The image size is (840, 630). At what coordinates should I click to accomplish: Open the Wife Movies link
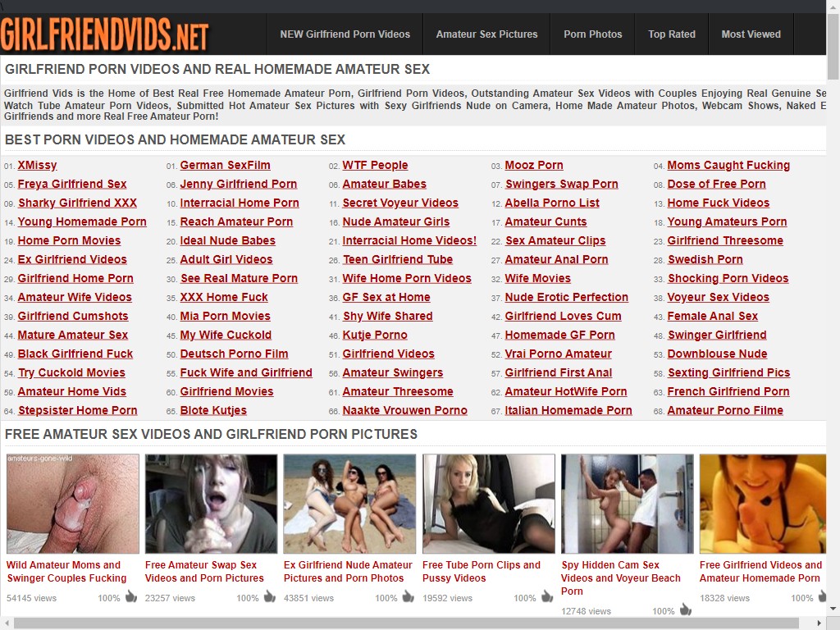point(537,278)
